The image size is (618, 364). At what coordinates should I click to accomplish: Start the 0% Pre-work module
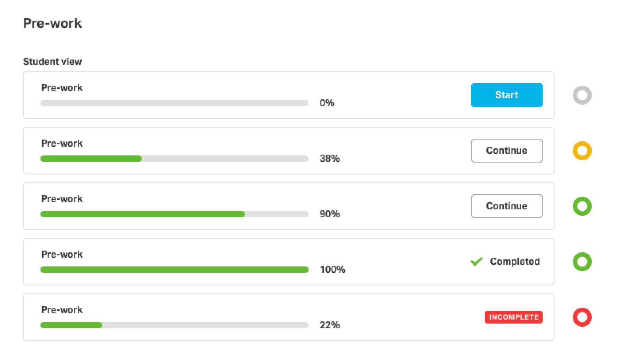507,95
